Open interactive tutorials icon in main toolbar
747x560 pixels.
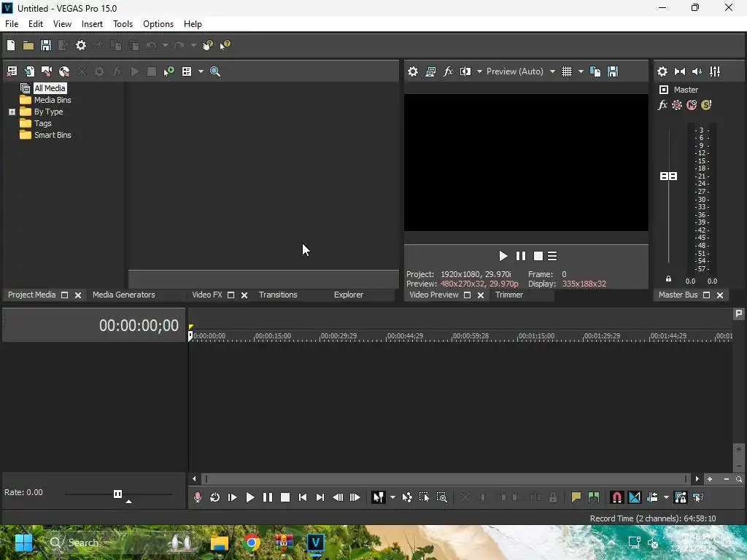(208, 45)
